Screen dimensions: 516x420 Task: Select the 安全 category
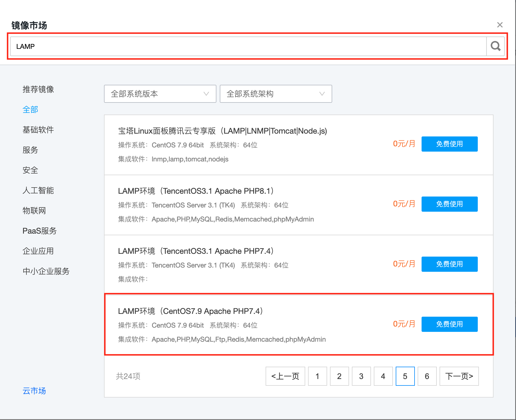click(x=30, y=170)
